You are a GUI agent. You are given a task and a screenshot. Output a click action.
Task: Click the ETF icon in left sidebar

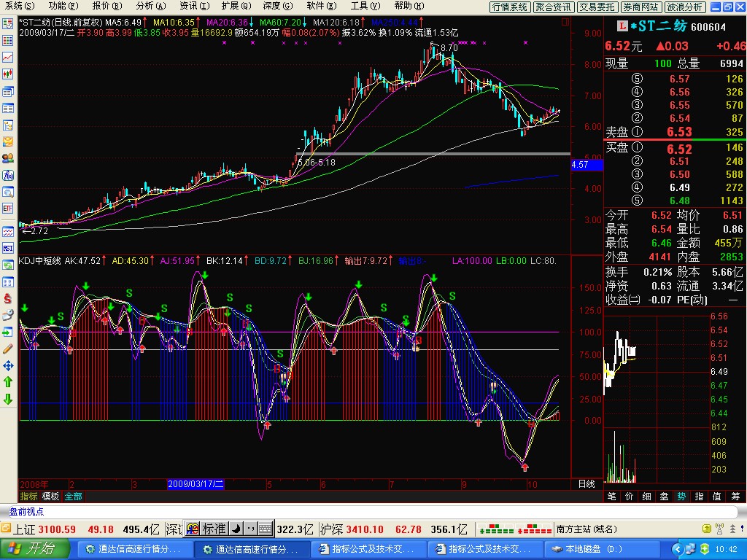[x=7, y=209]
